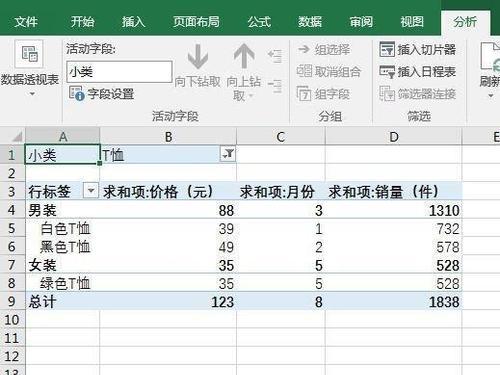The height and width of the screenshot is (375, 500).
Task: Click the 数据透视表 icon
Action: pyautogui.click(x=29, y=54)
